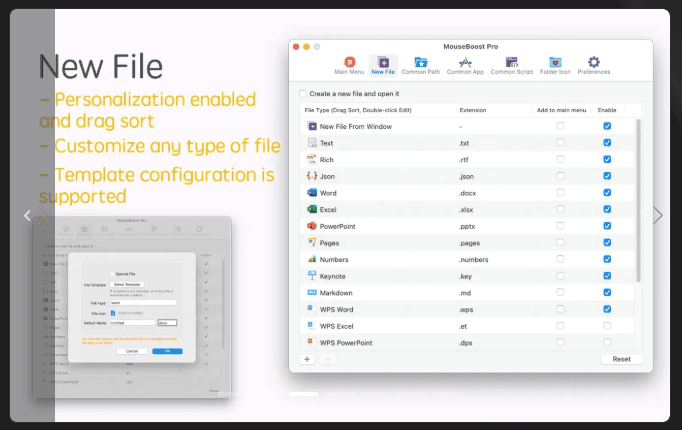Uncheck Enable for Numbers row
682x430 pixels.
607,259
